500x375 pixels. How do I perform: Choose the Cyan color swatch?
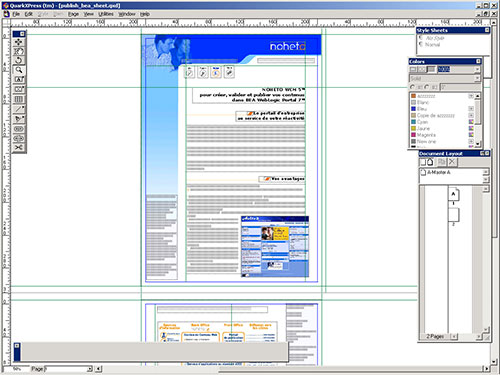[413, 122]
